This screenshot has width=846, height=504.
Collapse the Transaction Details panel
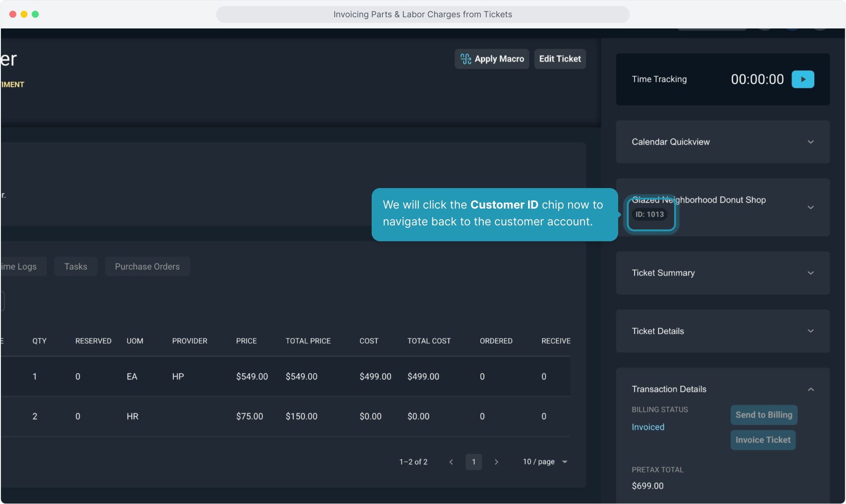[811, 389]
